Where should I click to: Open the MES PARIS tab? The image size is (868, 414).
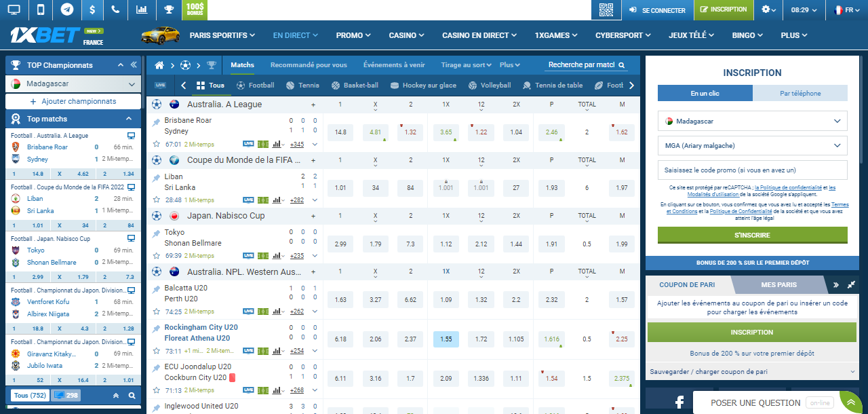[x=779, y=285]
